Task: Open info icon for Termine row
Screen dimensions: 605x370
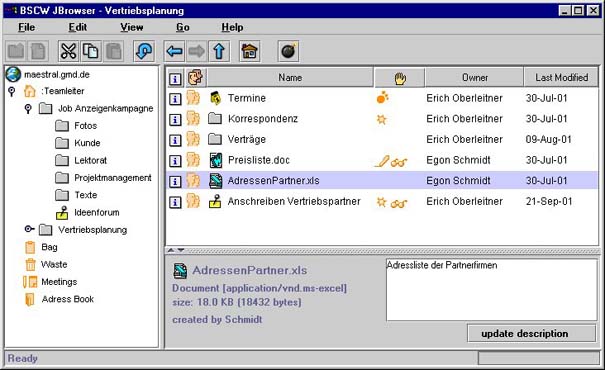Action: coord(175,99)
